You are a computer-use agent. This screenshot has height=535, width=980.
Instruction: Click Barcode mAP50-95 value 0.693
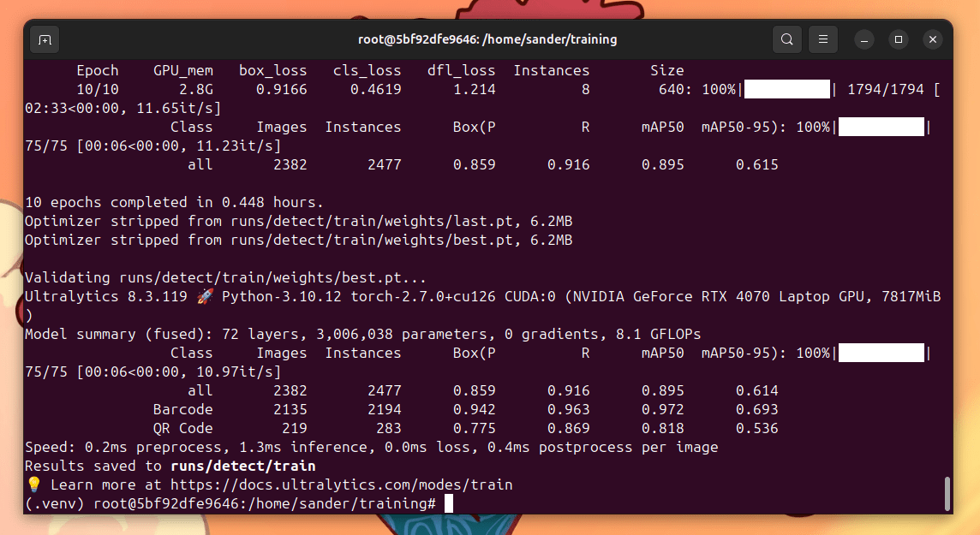[x=757, y=409]
